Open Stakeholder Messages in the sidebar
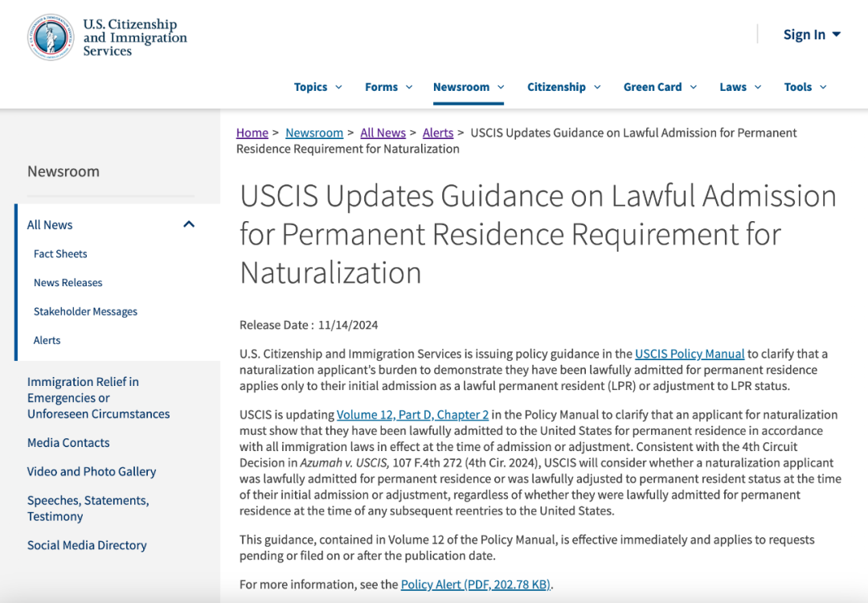The height and width of the screenshot is (603, 868). click(x=85, y=311)
